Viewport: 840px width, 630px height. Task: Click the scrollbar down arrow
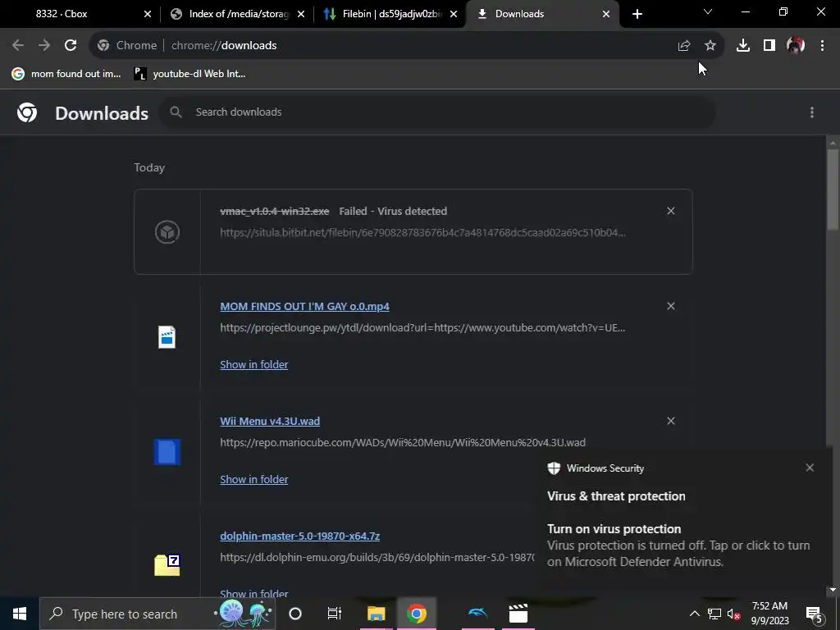click(833, 590)
